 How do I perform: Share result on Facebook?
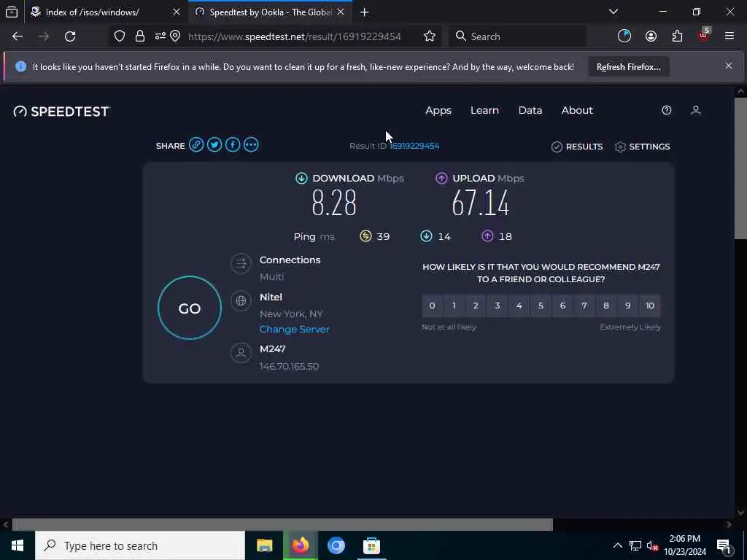[x=233, y=145]
